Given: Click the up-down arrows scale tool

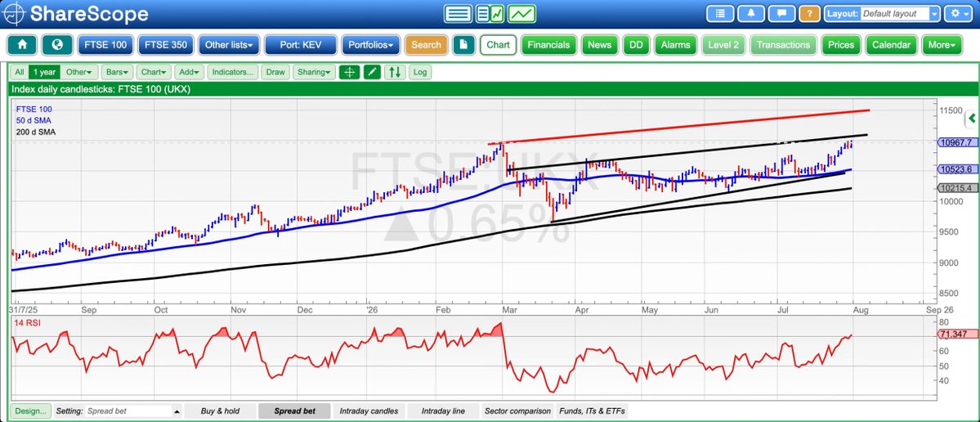Looking at the screenshot, I should [395, 72].
